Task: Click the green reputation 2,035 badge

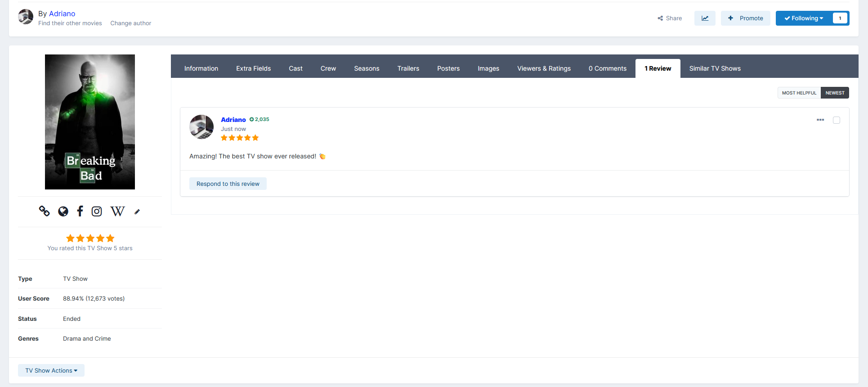Action: coord(260,119)
